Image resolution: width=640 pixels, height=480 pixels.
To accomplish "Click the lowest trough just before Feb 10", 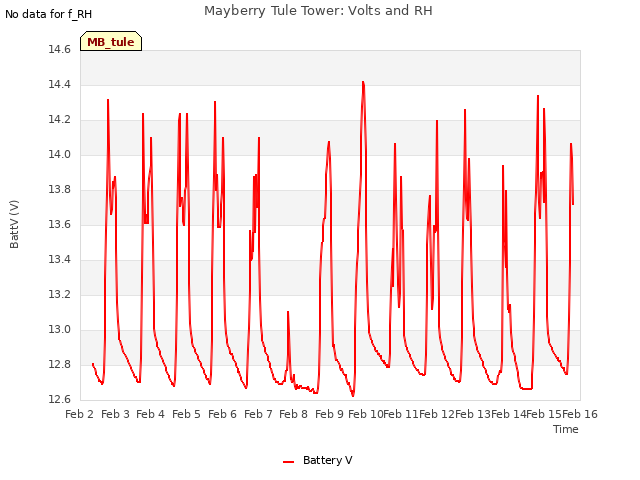I will (353, 395).
